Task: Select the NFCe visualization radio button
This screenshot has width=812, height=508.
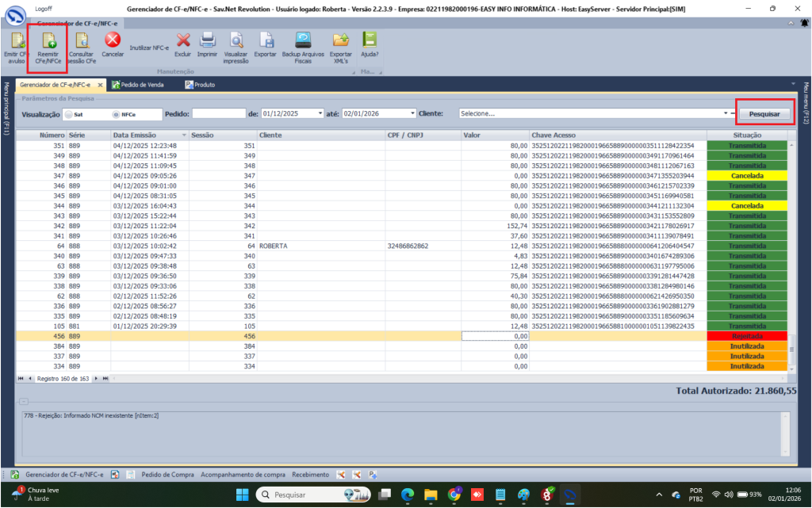Action: coord(116,114)
